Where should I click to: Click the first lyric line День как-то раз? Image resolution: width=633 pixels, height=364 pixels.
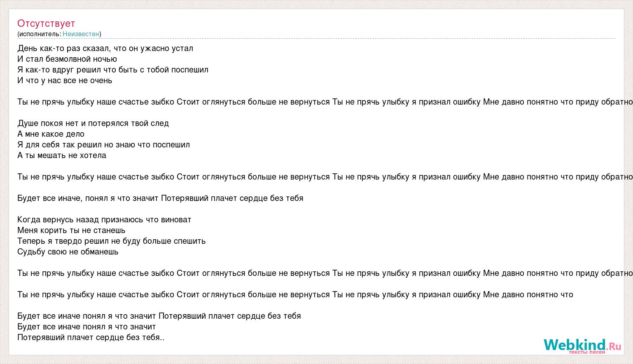pyautogui.click(x=105, y=48)
